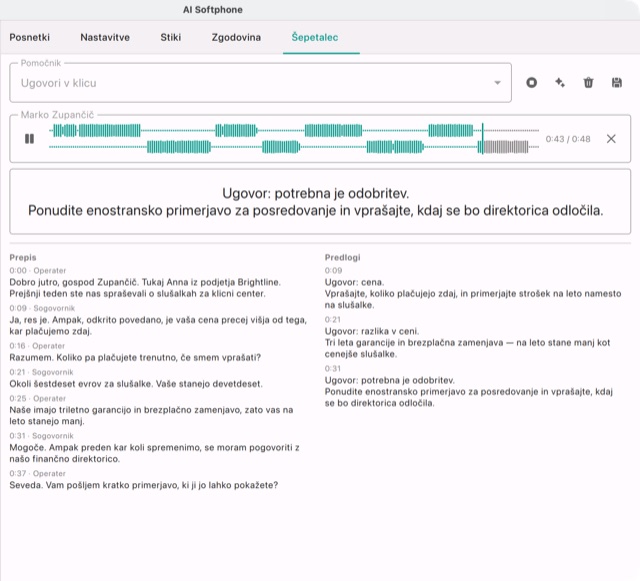Select the Ugovori v klicu assistant field
640x581 pixels.
(x=260, y=83)
